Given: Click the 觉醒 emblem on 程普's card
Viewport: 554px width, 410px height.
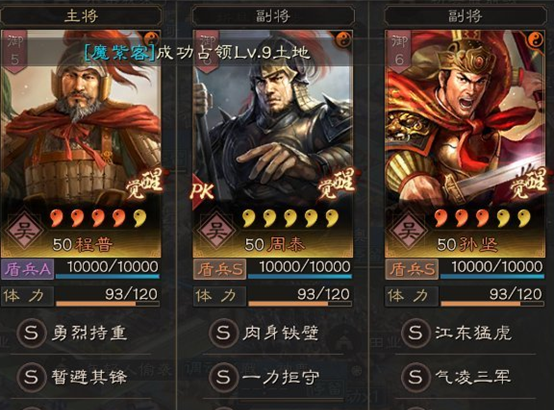Looking at the screenshot, I should pos(144,184).
